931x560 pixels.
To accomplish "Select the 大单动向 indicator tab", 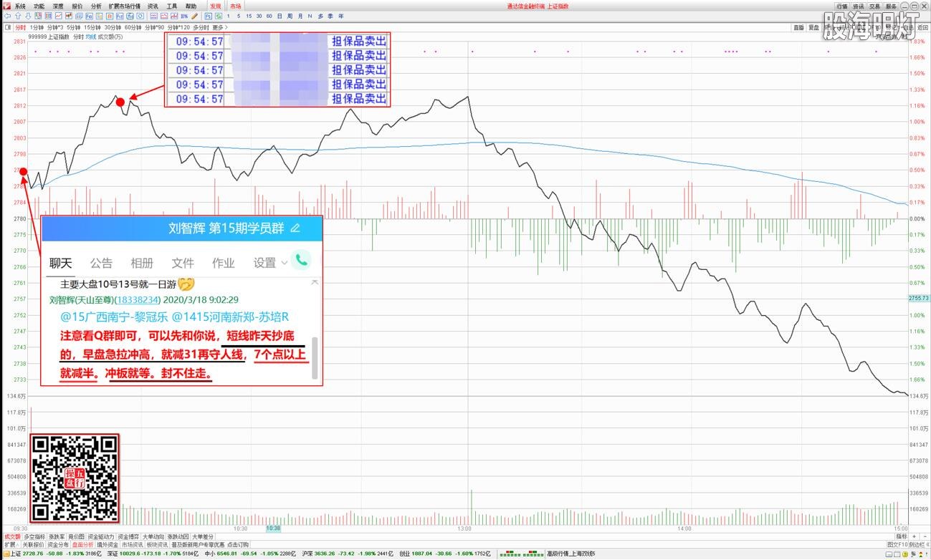I will coord(153,536).
